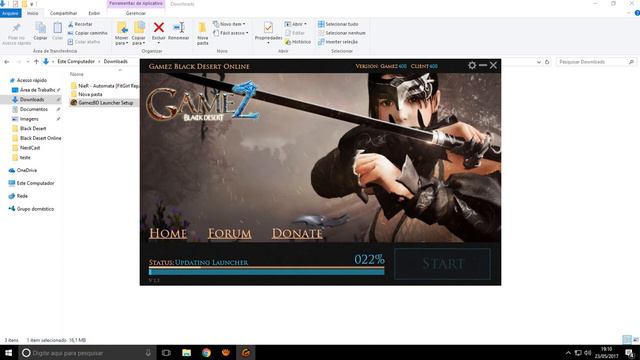The image size is (640, 360).
Task: Select Rede in the navigation pane
Action: tap(22, 196)
